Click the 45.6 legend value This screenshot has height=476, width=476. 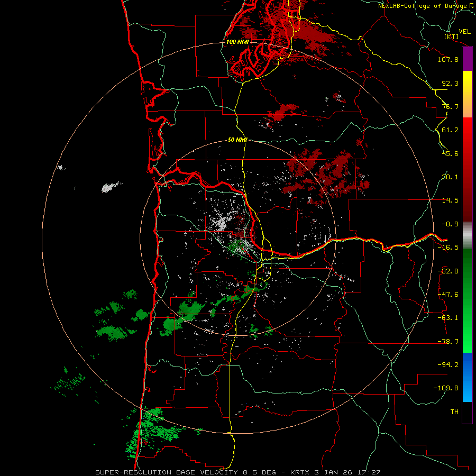[450, 153]
